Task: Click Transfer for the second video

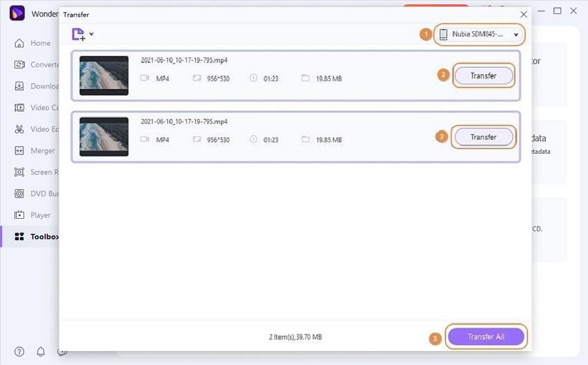Action: coord(484,137)
